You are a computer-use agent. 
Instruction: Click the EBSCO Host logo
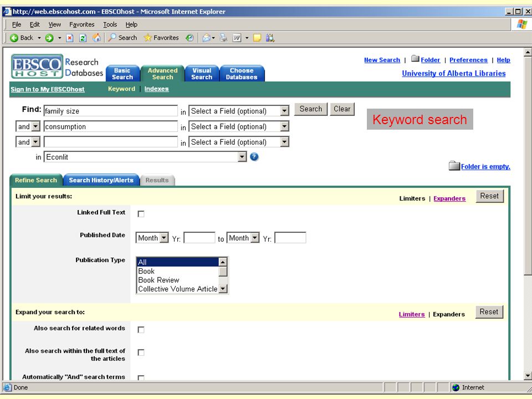click(x=37, y=66)
